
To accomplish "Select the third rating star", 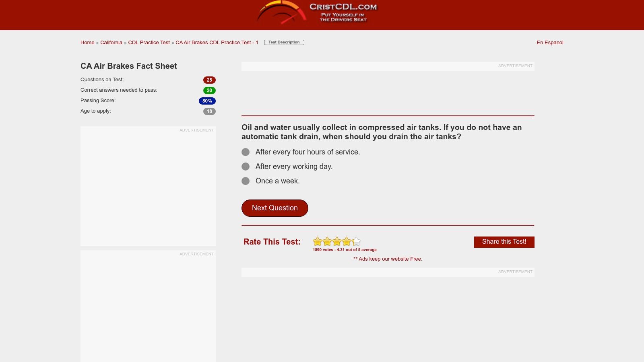I will click(x=337, y=241).
